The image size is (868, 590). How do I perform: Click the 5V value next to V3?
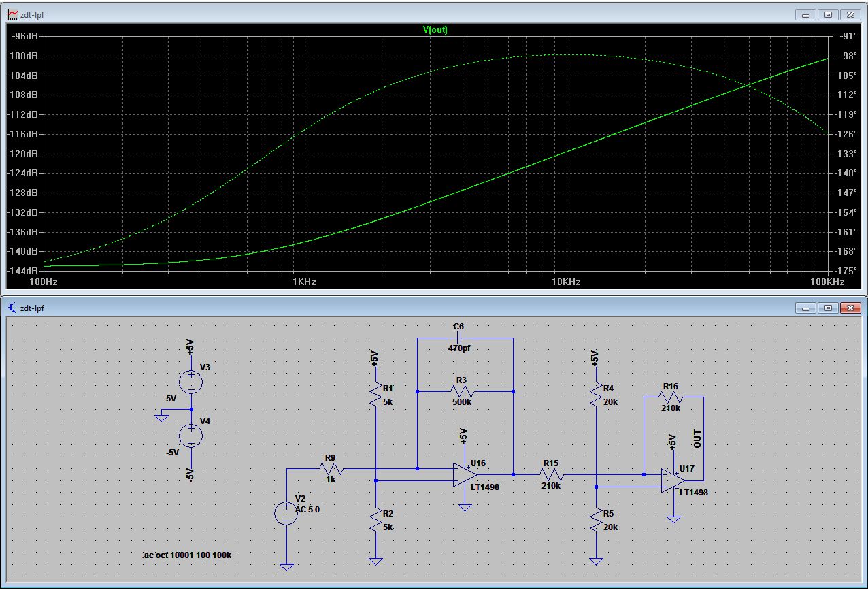(x=171, y=398)
